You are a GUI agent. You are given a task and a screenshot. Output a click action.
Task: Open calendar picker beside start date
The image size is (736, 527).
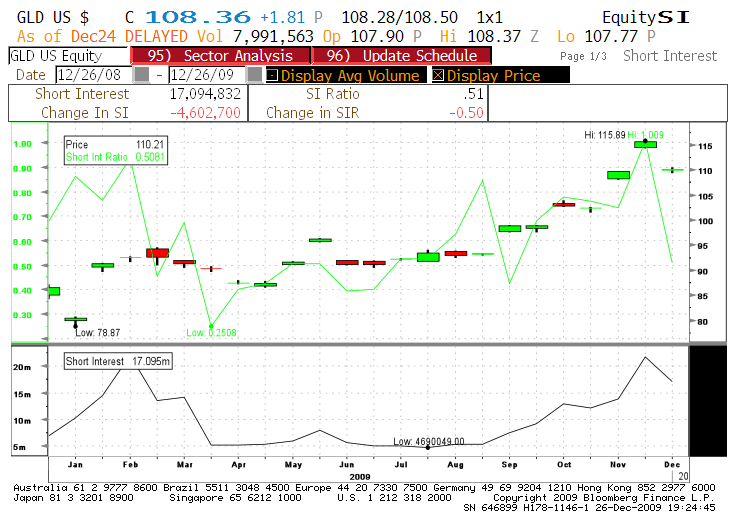[141, 75]
